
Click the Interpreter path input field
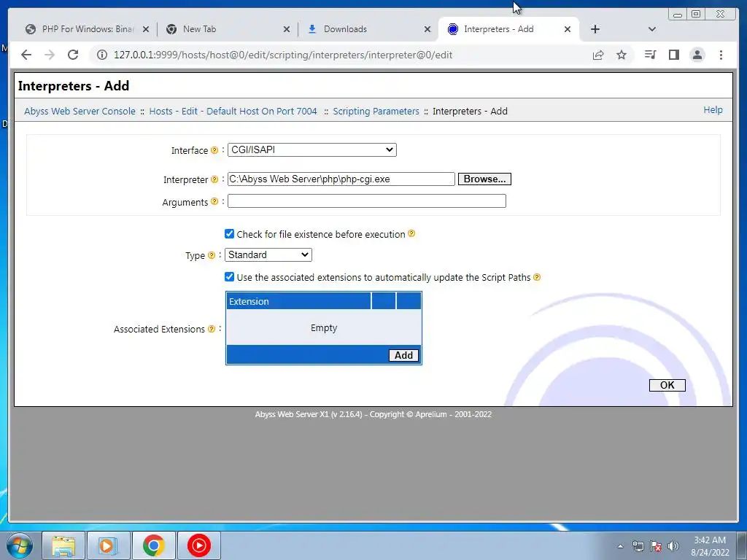pyautogui.click(x=341, y=179)
